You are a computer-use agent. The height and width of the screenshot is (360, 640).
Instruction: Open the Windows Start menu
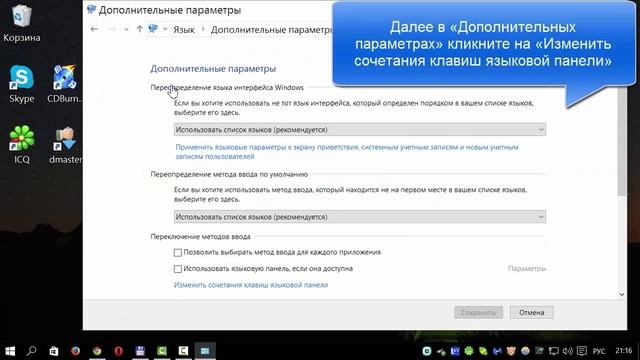pyautogui.click(x=10, y=351)
